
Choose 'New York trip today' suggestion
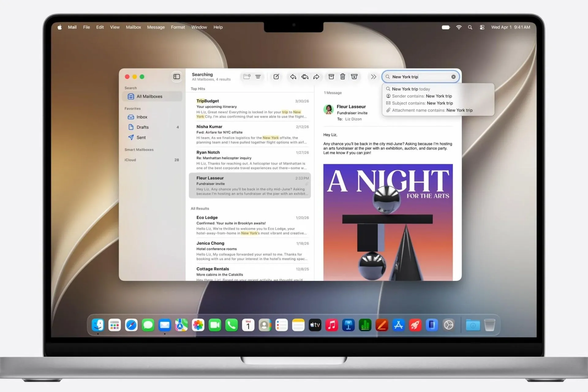438,89
